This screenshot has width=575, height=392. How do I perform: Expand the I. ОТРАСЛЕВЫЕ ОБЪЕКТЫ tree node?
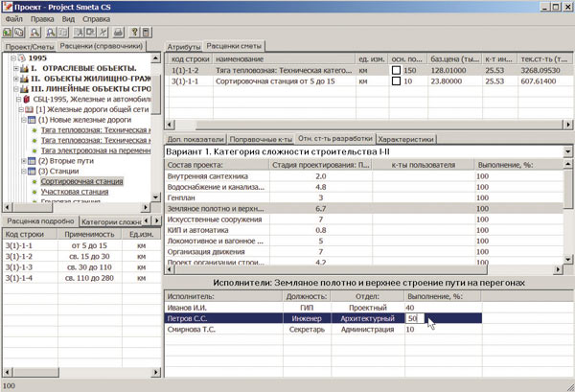coord(16,69)
